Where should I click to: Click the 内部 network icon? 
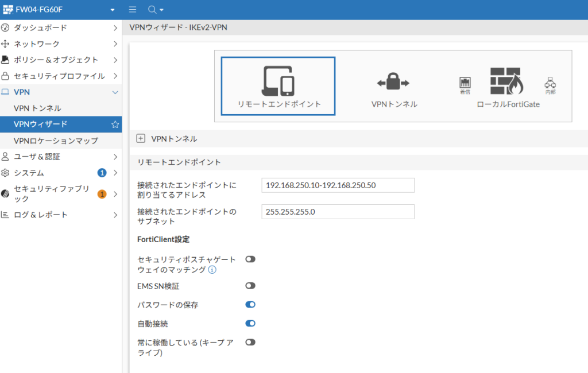(550, 83)
